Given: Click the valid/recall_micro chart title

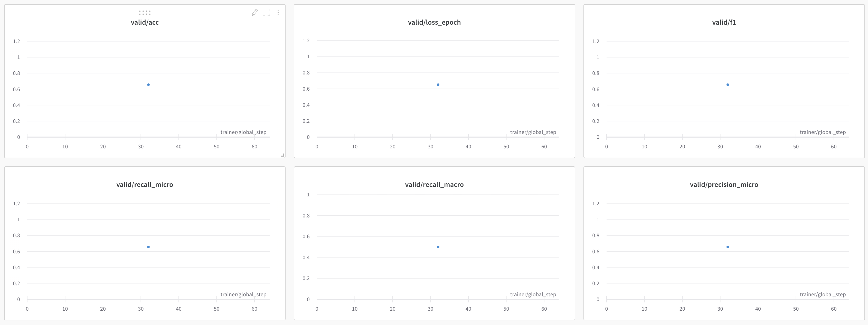Looking at the screenshot, I should tap(145, 185).
